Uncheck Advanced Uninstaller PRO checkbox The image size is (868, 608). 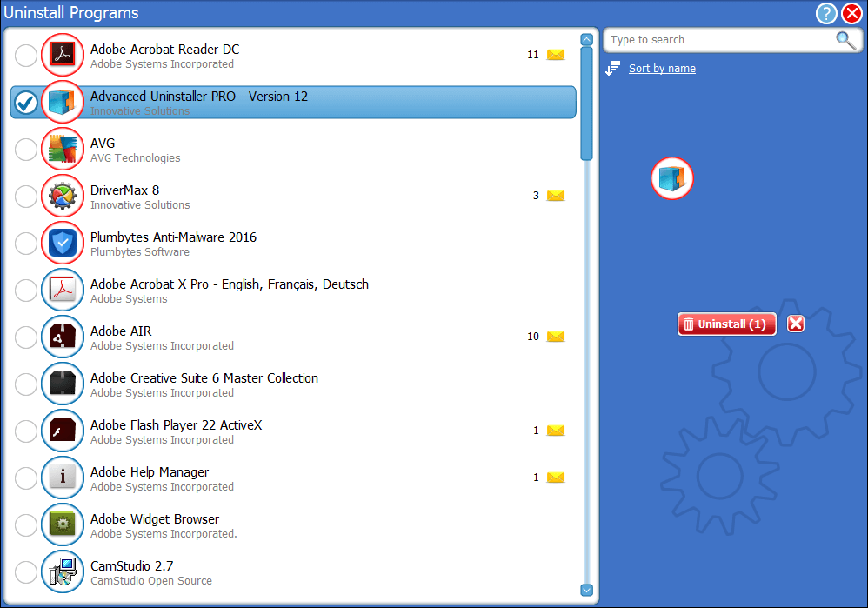[26, 103]
